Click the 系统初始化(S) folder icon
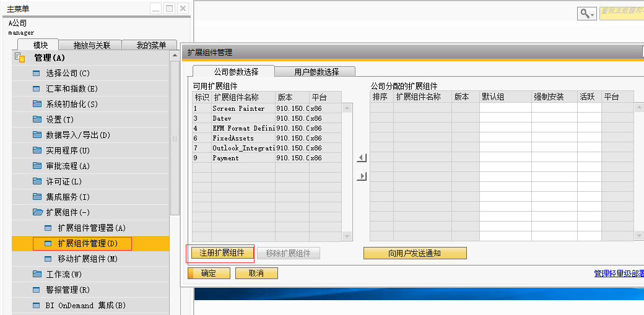644x315 pixels. point(37,104)
